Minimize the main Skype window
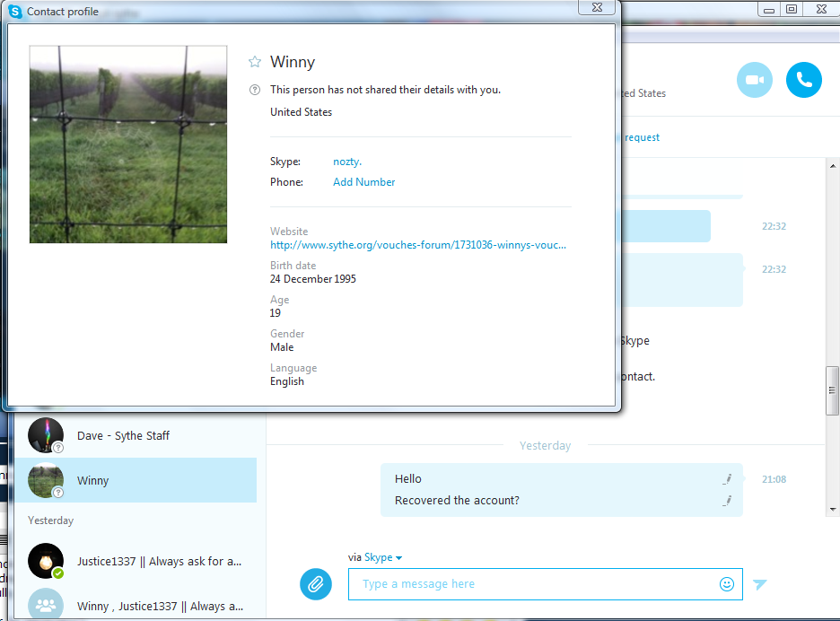 tap(769, 9)
